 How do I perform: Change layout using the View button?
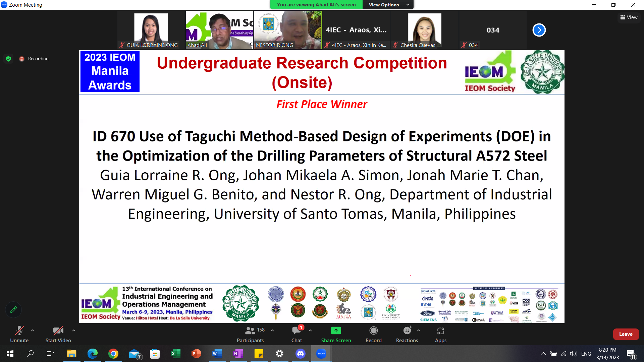pyautogui.click(x=629, y=17)
